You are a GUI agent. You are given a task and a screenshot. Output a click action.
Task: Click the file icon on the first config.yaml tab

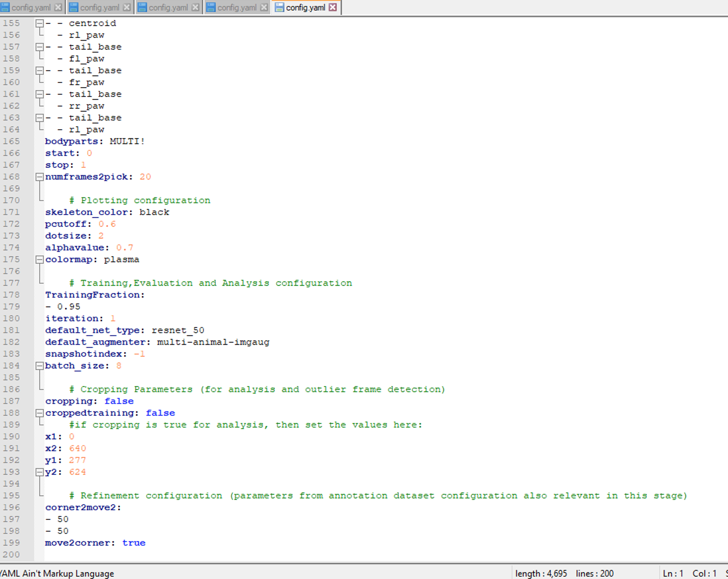[x=6, y=7]
